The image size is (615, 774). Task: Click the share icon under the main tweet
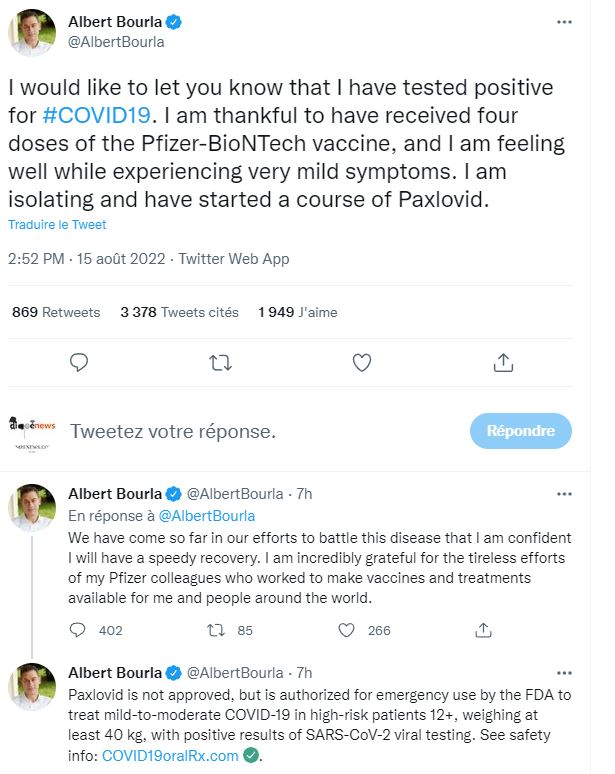click(504, 362)
